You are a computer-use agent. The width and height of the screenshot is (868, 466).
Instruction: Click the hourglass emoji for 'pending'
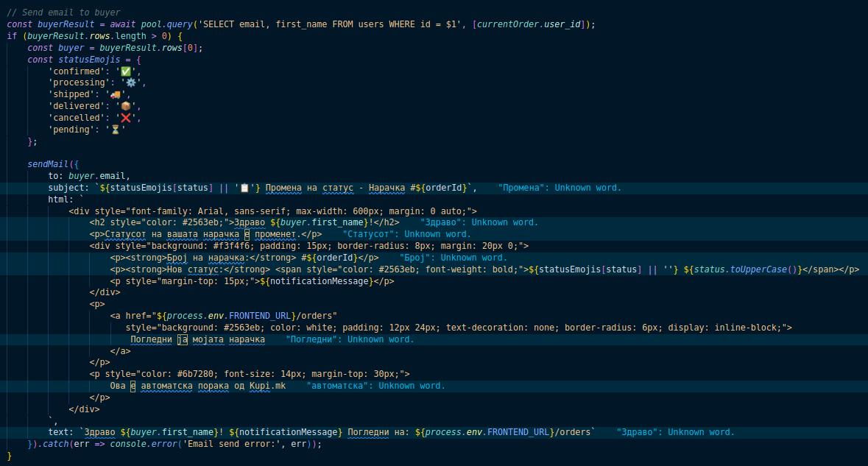click(115, 130)
